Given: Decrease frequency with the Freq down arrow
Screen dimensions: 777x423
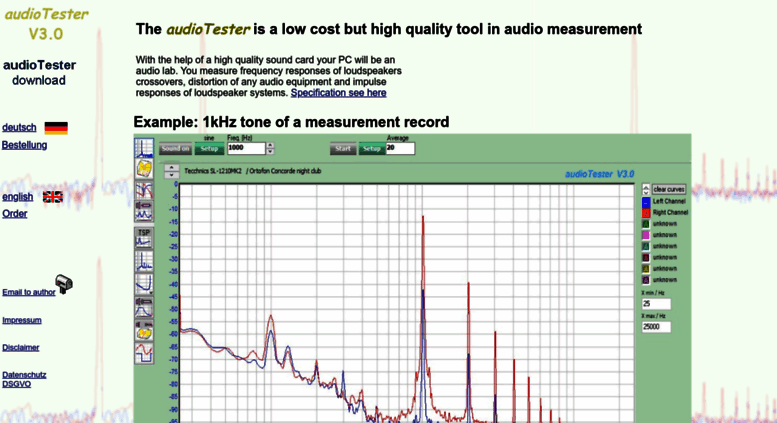Looking at the screenshot, I should [270, 152].
